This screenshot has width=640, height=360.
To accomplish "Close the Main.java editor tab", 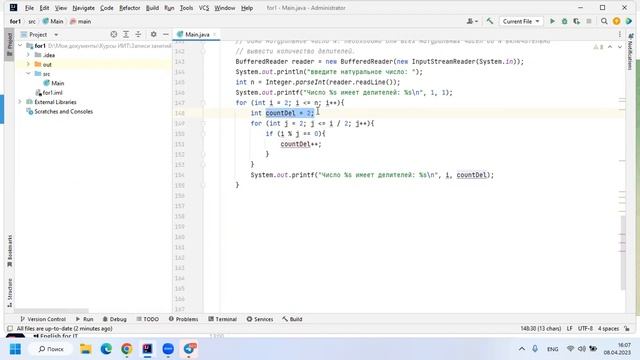I will (x=215, y=35).
